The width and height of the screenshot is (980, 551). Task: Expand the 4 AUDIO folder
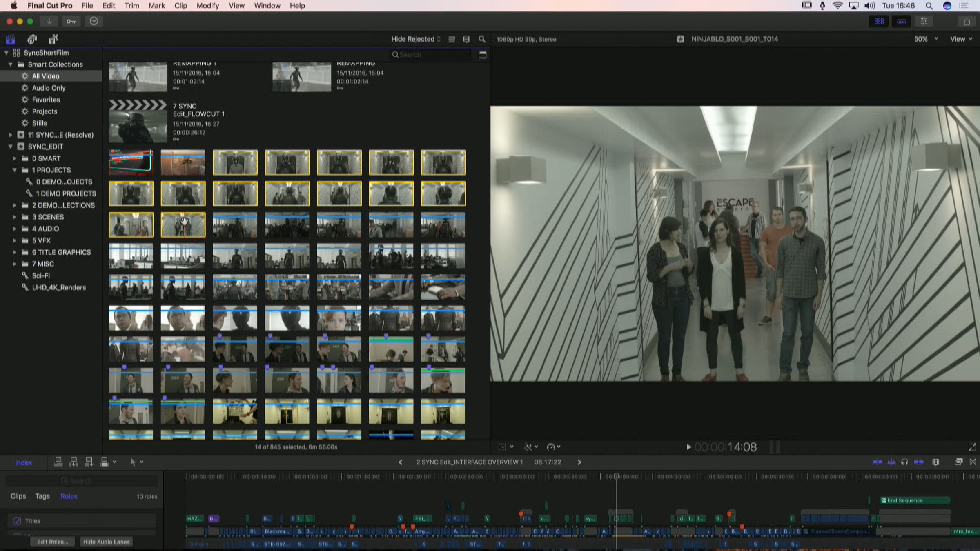tap(14, 229)
